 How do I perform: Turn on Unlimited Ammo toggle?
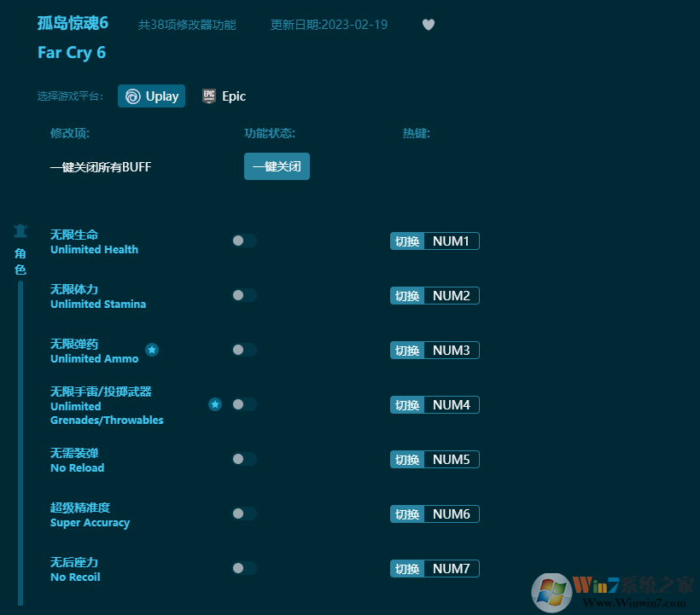click(x=244, y=350)
